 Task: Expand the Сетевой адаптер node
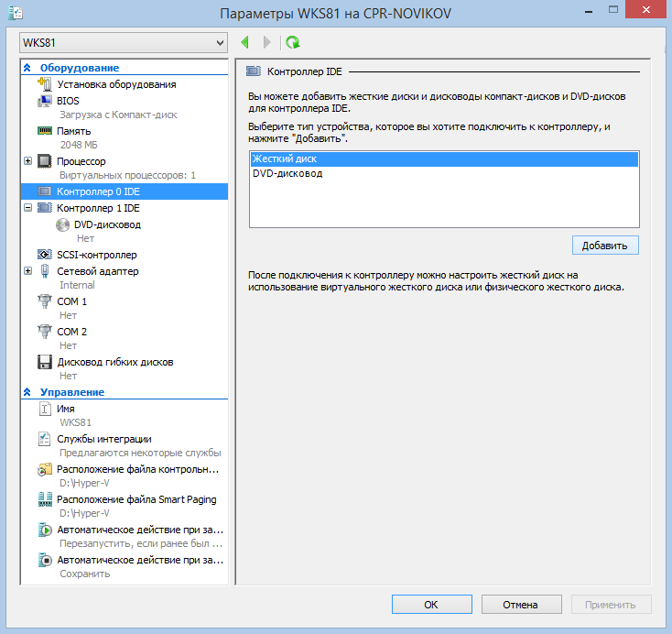(x=27, y=270)
